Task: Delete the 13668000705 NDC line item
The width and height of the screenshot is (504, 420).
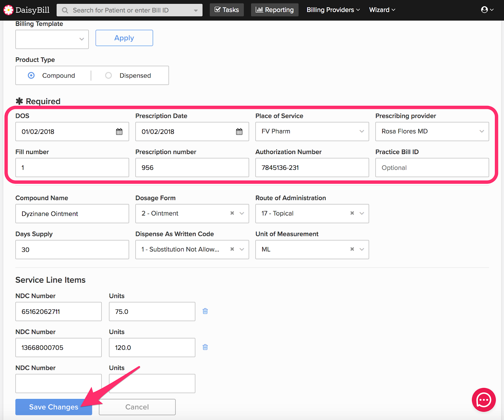Action: pyautogui.click(x=205, y=347)
